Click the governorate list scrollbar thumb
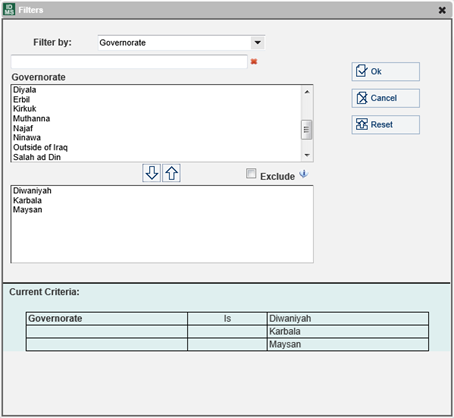454x418 pixels. click(306, 130)
